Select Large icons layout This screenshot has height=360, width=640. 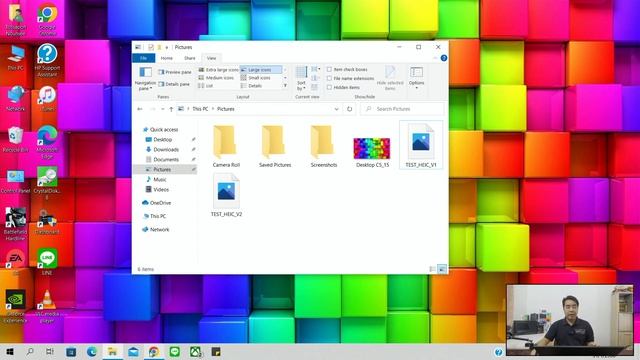(x=261, y=70)
